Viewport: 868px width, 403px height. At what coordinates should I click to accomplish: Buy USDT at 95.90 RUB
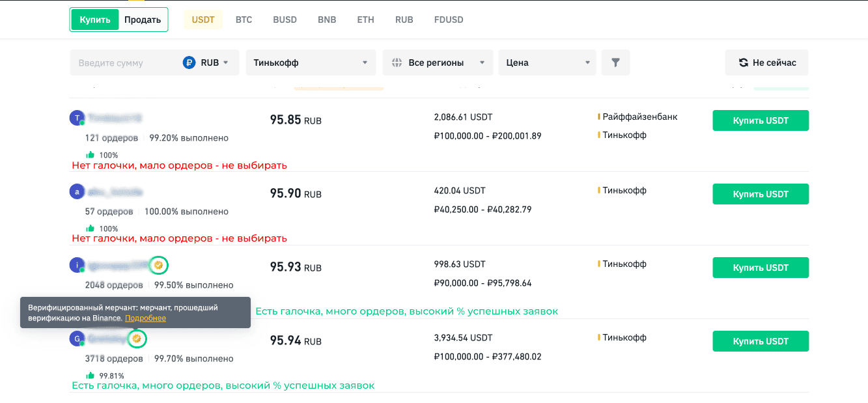click(x=761, y=194)
